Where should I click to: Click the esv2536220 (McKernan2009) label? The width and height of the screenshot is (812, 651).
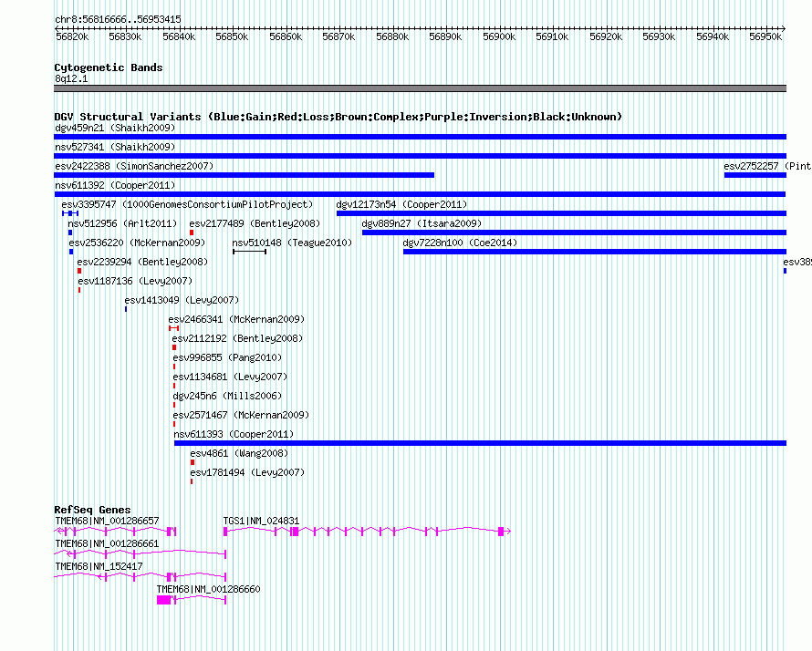click(x=137, y=243)
